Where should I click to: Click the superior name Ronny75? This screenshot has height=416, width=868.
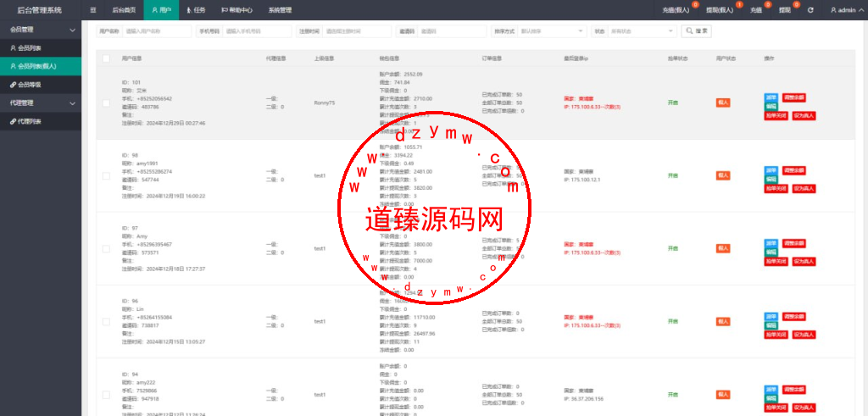coord(325,103)
